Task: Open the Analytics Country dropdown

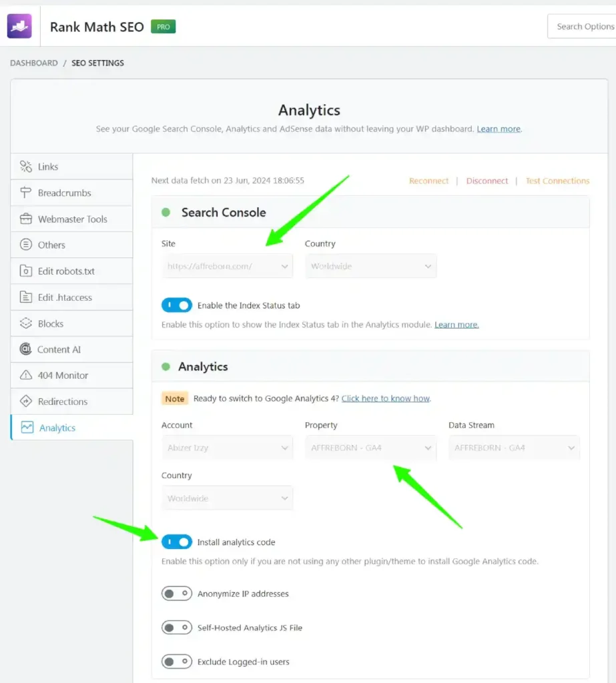Action: (x=227, y=498)
